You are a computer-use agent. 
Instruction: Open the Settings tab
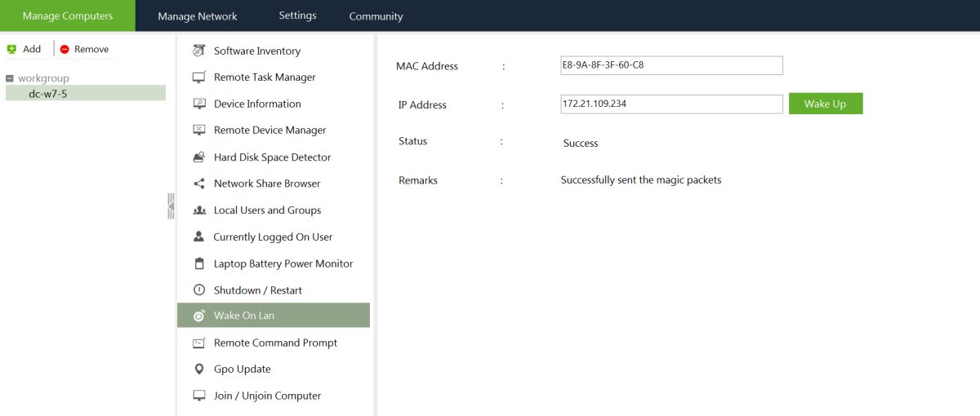coord(297,15)
